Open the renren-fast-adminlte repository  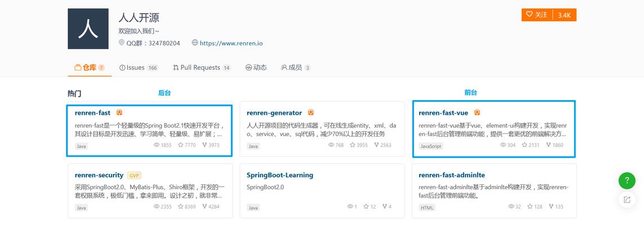[x=452, y=175]
